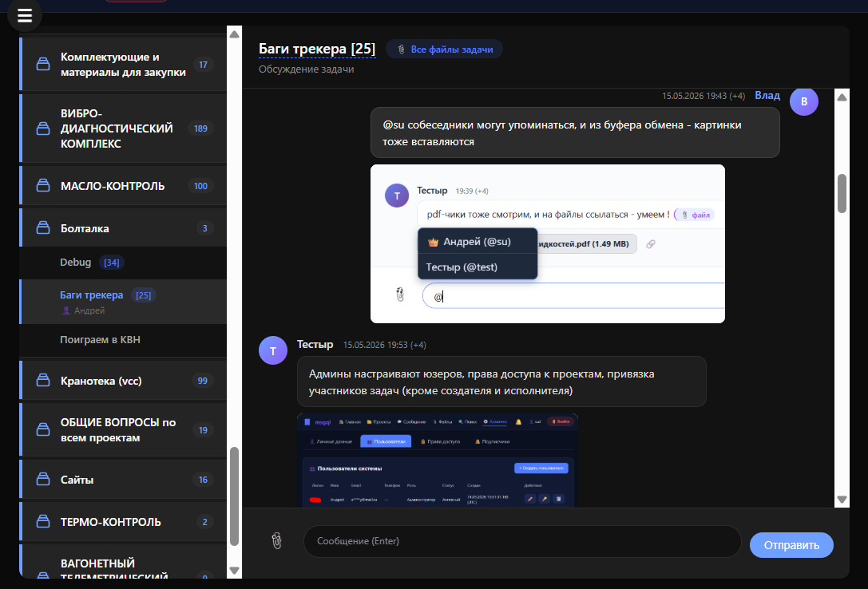This screenshot has width=868, height=589.
Task: Expand the ТЕРМО-КОНТРОЛЬ project
Action: 124,521
